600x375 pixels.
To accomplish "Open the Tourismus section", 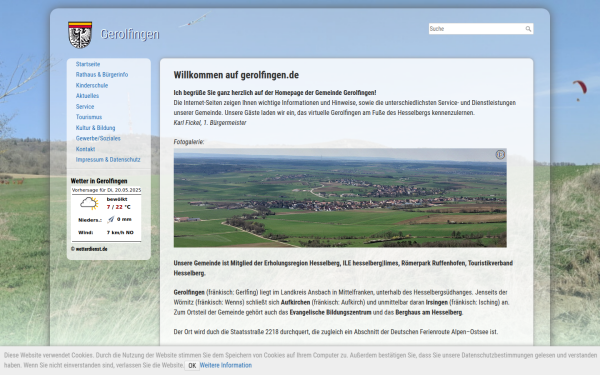I will pos(89,117).
